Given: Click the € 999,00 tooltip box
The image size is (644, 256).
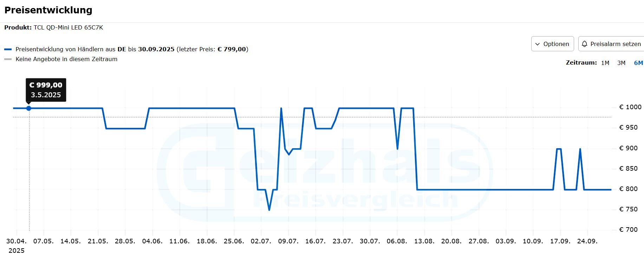Looking at the screenshot, I should tap(46, 90).
